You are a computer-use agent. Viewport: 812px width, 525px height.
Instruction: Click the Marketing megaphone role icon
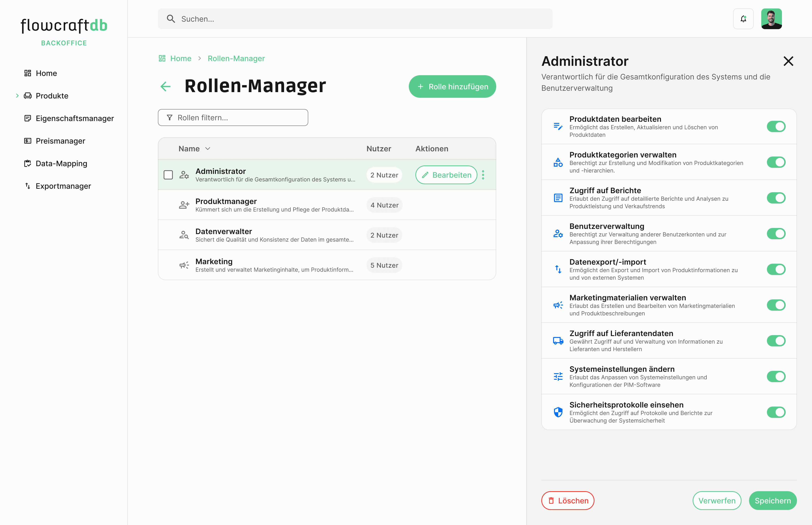[184, 265]
